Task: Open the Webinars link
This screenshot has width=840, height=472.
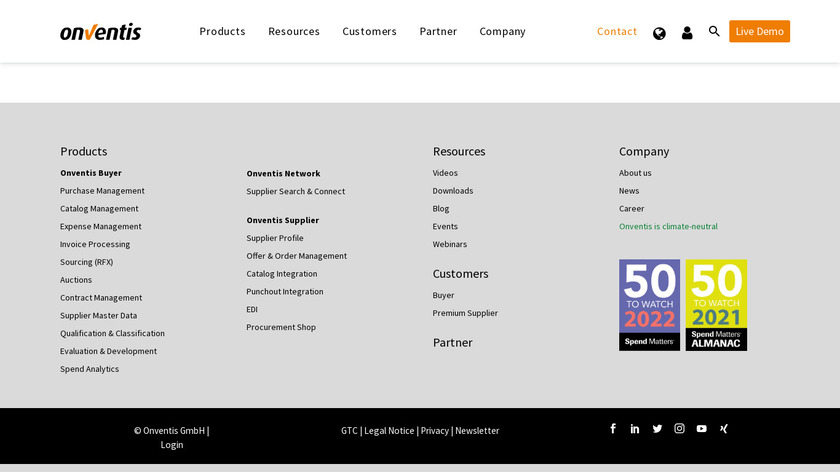Action: pos(450,244)
